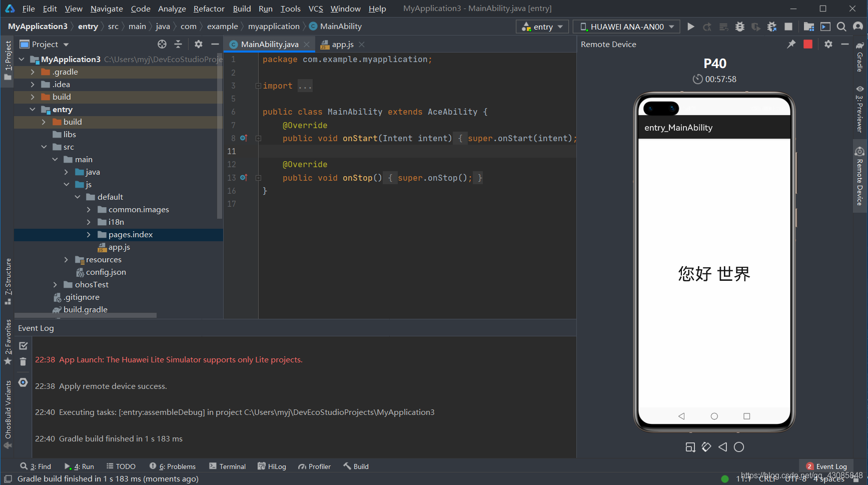Screen dimensions: 868x485
Task: Open Project panel gear options
Action: [199, 44]
